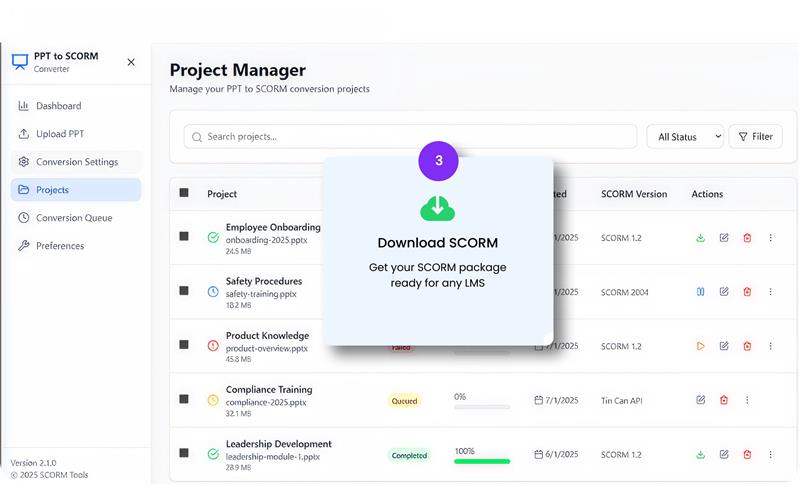Delete the Employee Onboarding project
Screen dimensions: 800x485
747,237
